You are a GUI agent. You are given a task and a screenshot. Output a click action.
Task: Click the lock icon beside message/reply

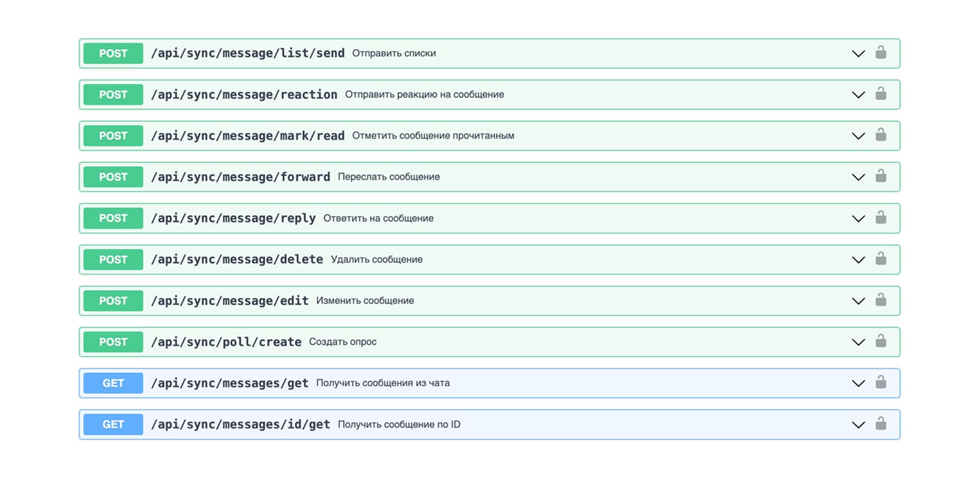tap(880, 217)
